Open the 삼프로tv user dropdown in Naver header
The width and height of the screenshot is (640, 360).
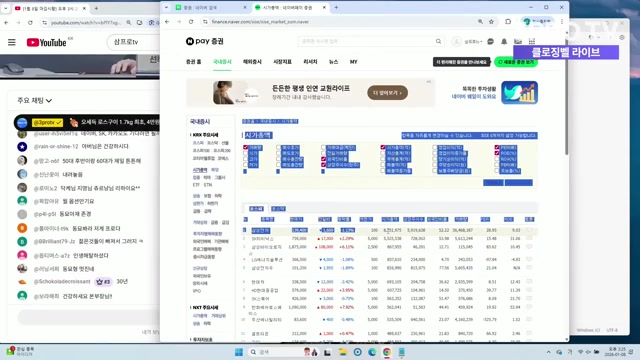tap(473, 41)
